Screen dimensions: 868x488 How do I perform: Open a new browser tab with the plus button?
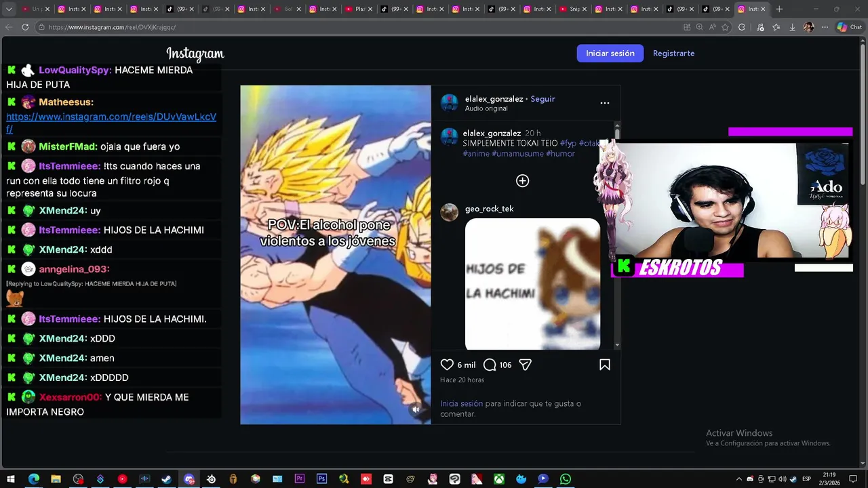tap(779, 9)
